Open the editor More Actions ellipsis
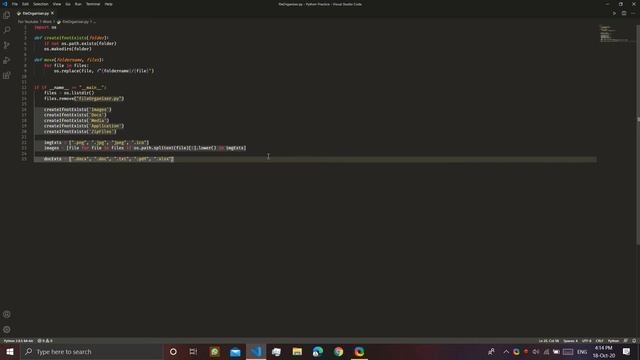 coord(633,13)
